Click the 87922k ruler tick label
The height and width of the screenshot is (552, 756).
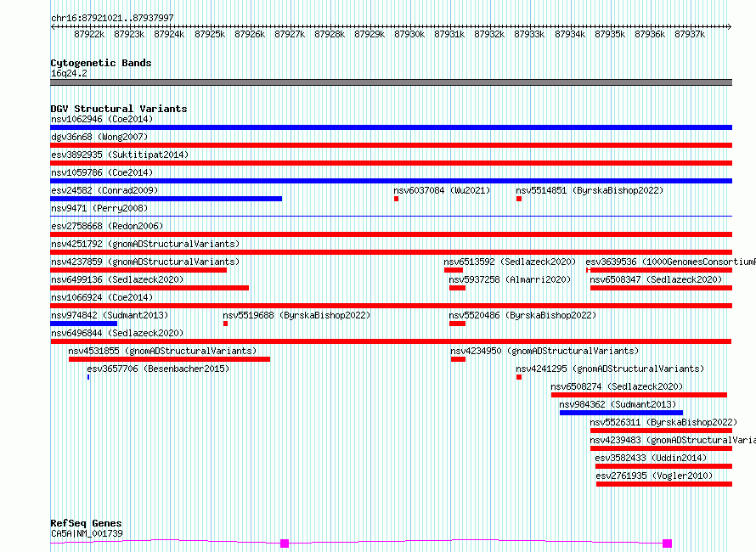tap(89, 34)
